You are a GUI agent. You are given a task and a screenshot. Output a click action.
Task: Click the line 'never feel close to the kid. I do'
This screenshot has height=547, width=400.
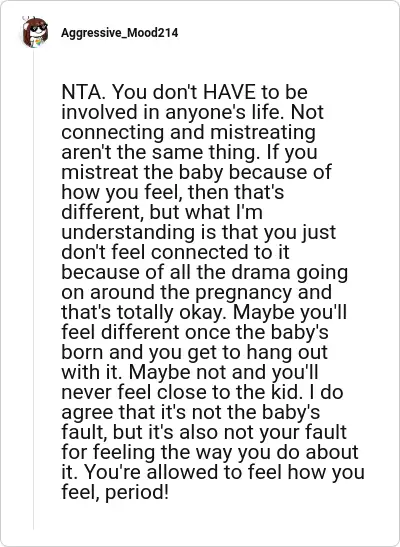pos(202,392)
